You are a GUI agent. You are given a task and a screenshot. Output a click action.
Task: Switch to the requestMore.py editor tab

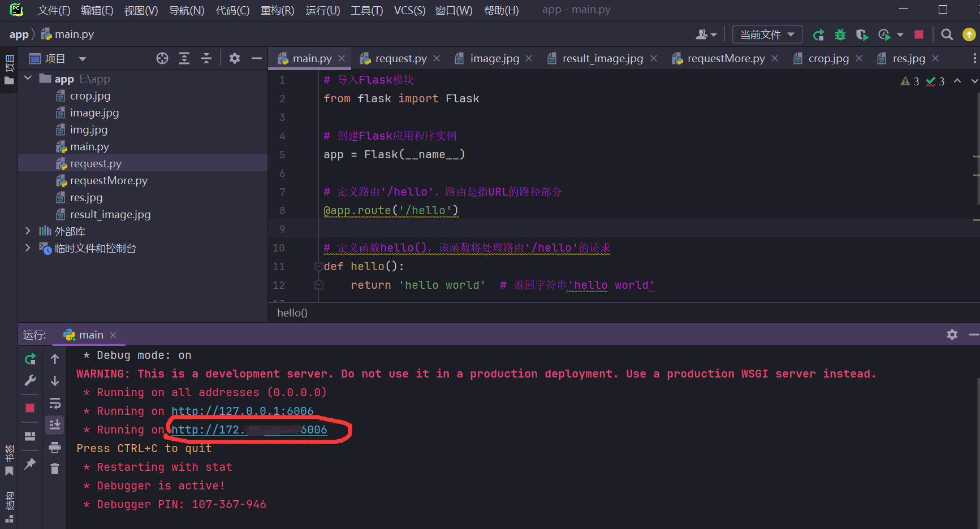coord(726,59)
